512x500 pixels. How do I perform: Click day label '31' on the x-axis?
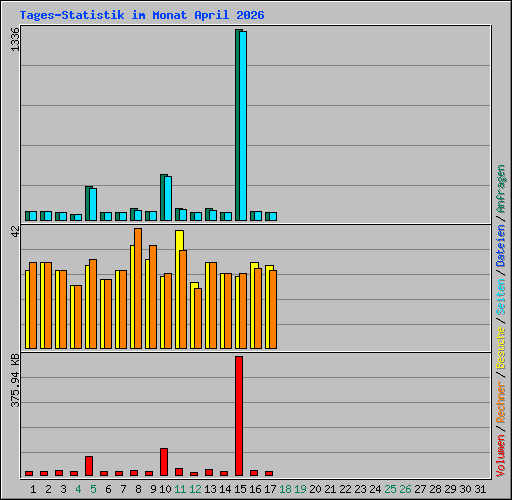(480, 489)
